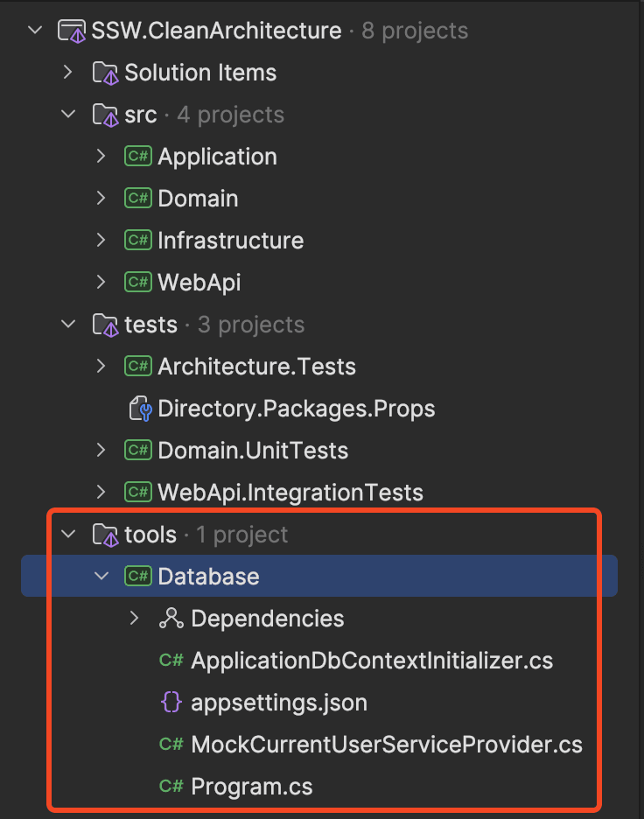Screen dimensions: 644x819
Task: Click the Dependencies node icon under Database
Action: point(171,618)
